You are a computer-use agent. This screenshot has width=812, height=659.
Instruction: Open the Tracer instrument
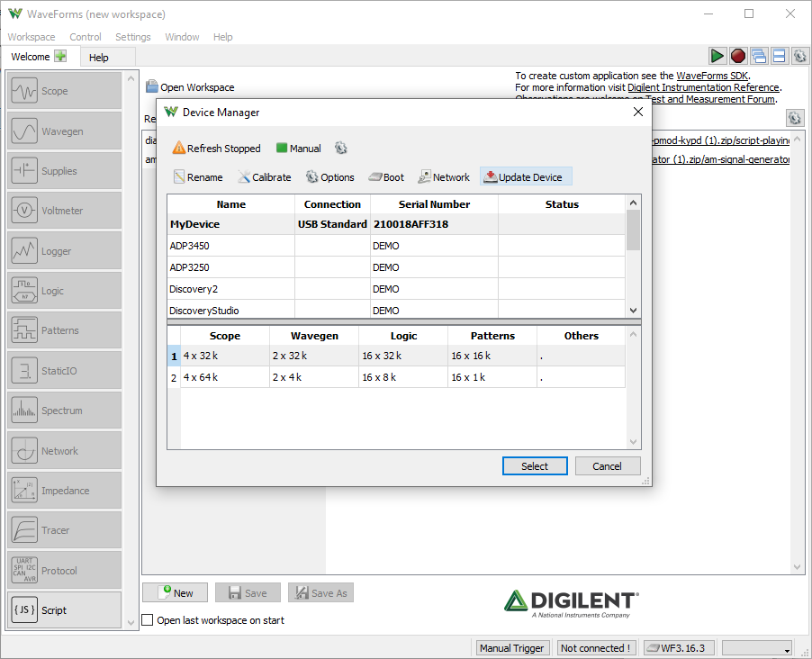[64, 530]
